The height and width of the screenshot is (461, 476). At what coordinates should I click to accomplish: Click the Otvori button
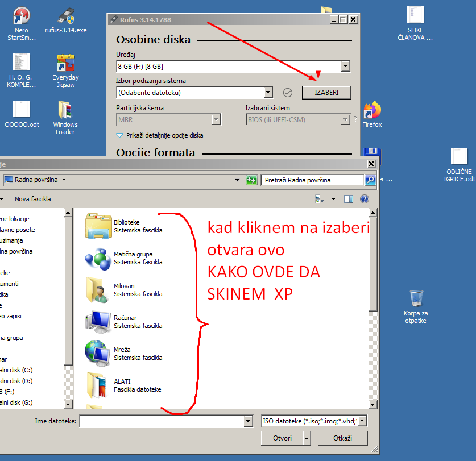point(282,438)
